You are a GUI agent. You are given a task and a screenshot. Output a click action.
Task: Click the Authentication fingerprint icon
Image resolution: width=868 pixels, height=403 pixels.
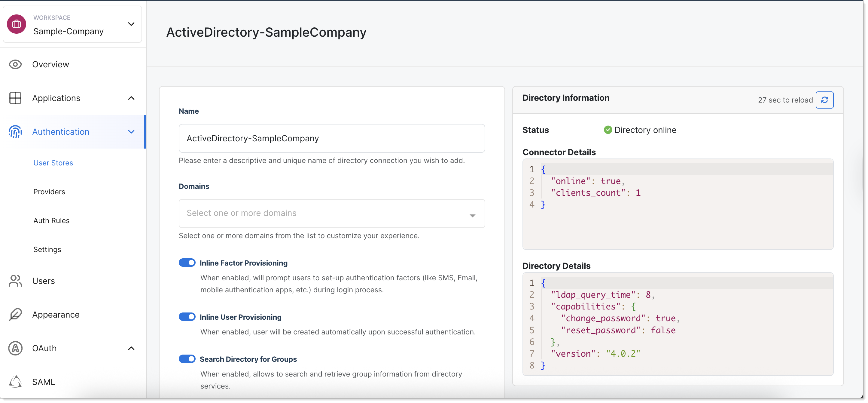[x=15, y=132]
